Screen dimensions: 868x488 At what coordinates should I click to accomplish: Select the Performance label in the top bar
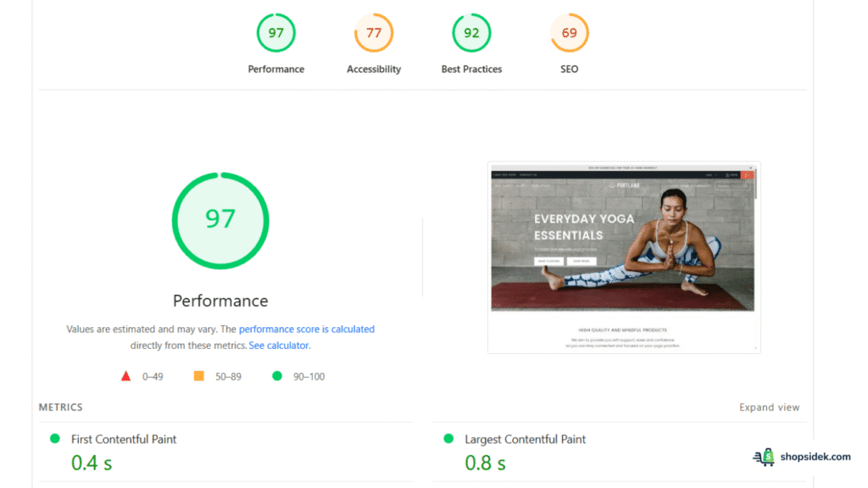pyautogui.click(x=275, y=69)
